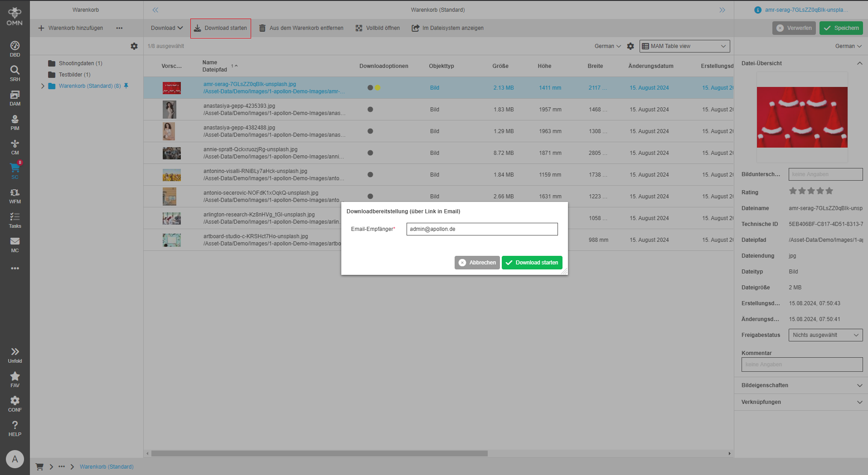
Task: Set rating to five stars
Action: click(829, 191)
